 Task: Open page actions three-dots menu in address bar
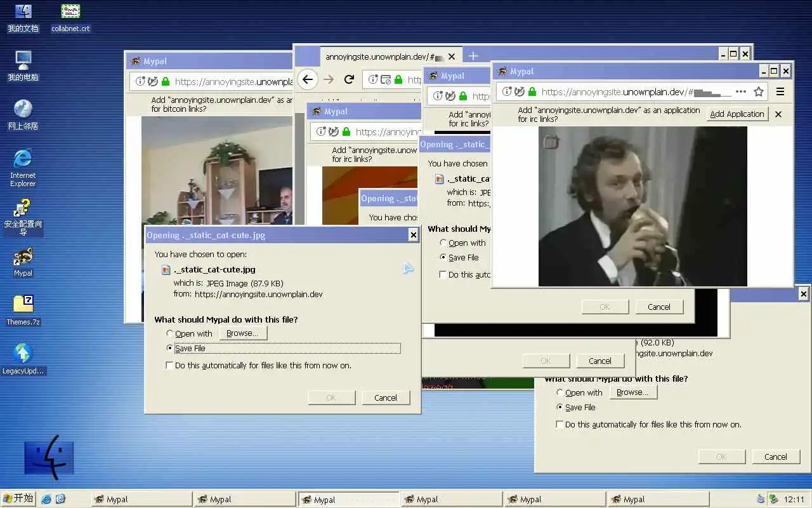[741, 92]
